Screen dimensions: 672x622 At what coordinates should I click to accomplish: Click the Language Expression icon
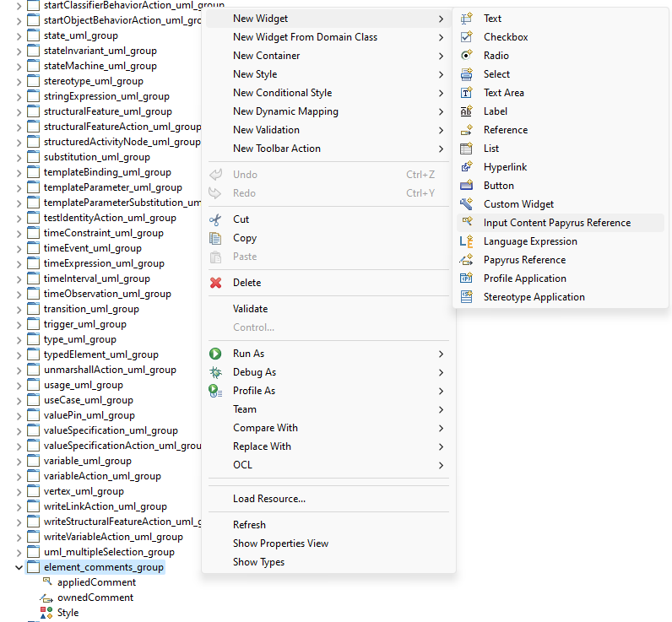click(466, 241)
